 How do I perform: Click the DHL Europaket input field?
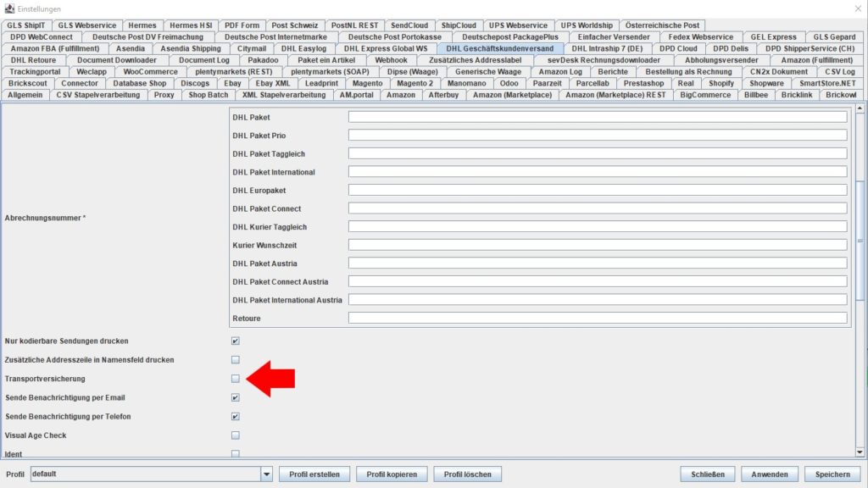coord(598,191)
